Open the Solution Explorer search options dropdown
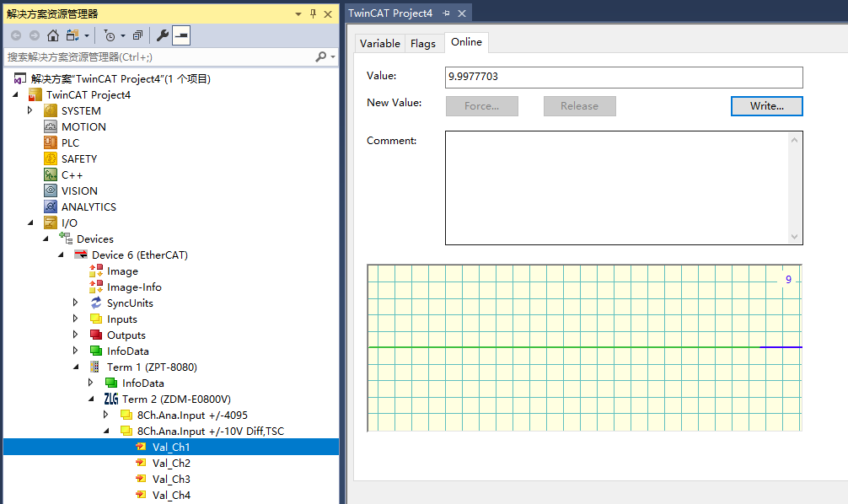The width and height of the screenshot is (848, 504). (333, 56)
